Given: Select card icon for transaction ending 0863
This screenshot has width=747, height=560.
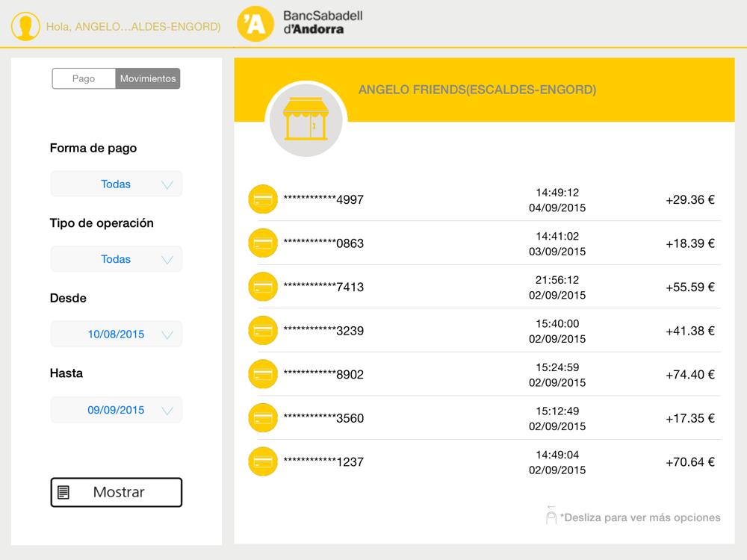Looking at the screenshot, I should [x=263, y=243].
